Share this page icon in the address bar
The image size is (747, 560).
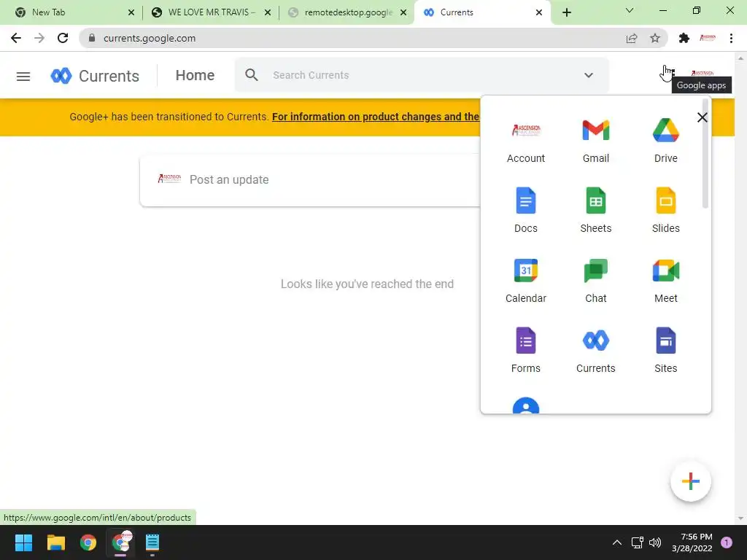pyautogui.click(x=632, y=38)
